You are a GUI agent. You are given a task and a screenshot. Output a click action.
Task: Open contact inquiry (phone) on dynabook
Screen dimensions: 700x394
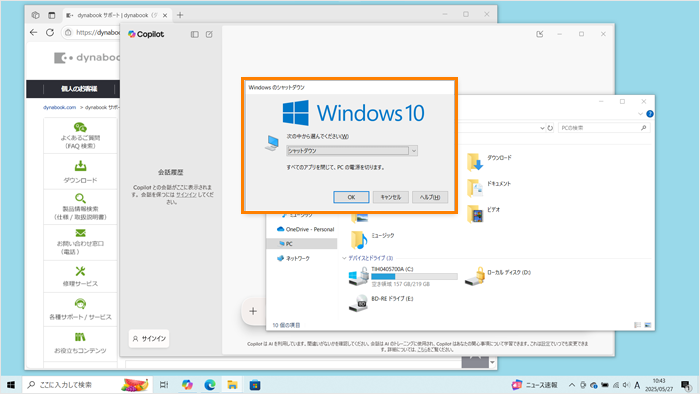point(80,242)
